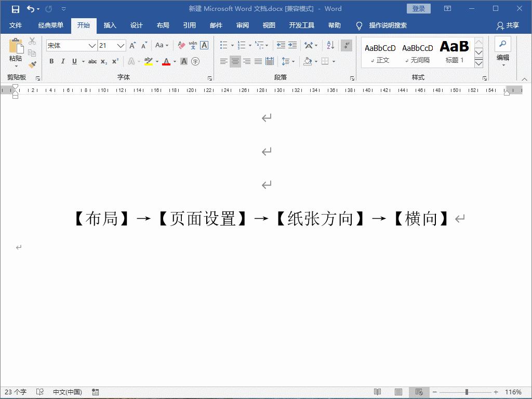Switch to the 插入 ribbon tab
The height and width of the screenshot is (399, 532).
click(x=110, y=24)
